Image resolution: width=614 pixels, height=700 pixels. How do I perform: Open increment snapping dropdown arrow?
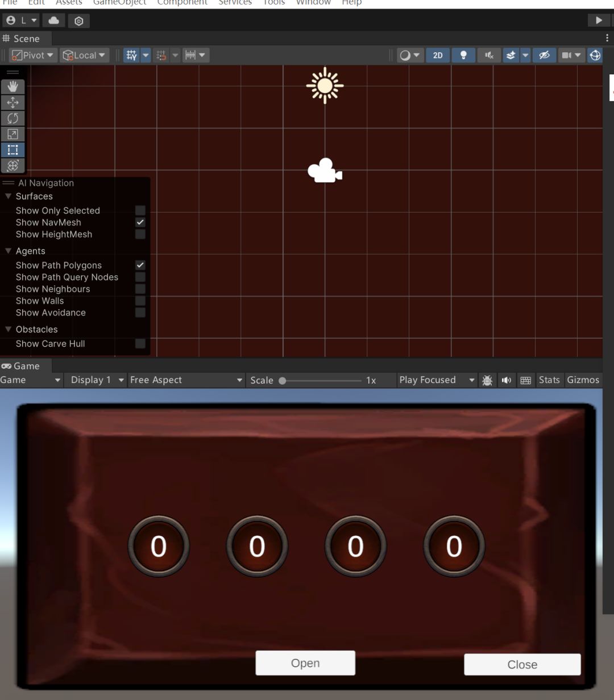pyautogui.click(x=202, y=55)
